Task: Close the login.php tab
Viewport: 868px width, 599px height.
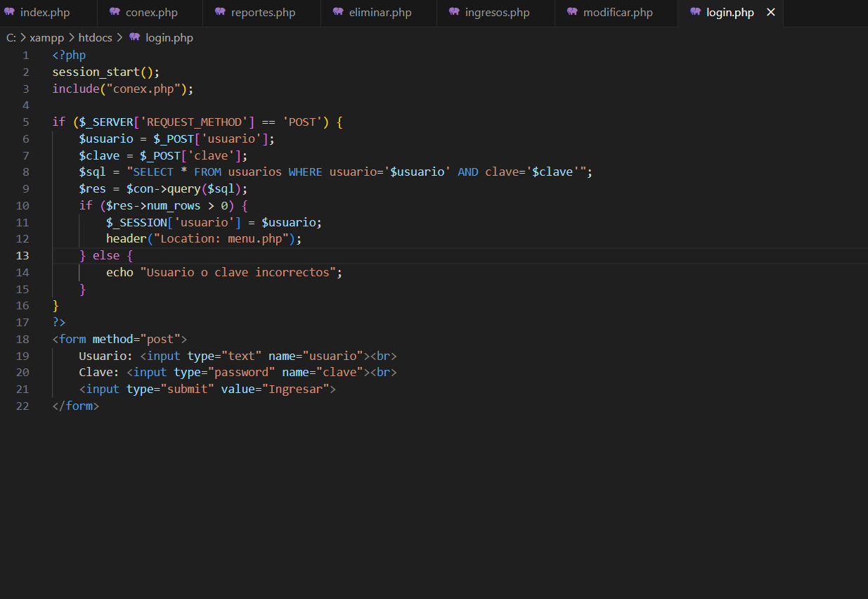Action: [771, 13]
